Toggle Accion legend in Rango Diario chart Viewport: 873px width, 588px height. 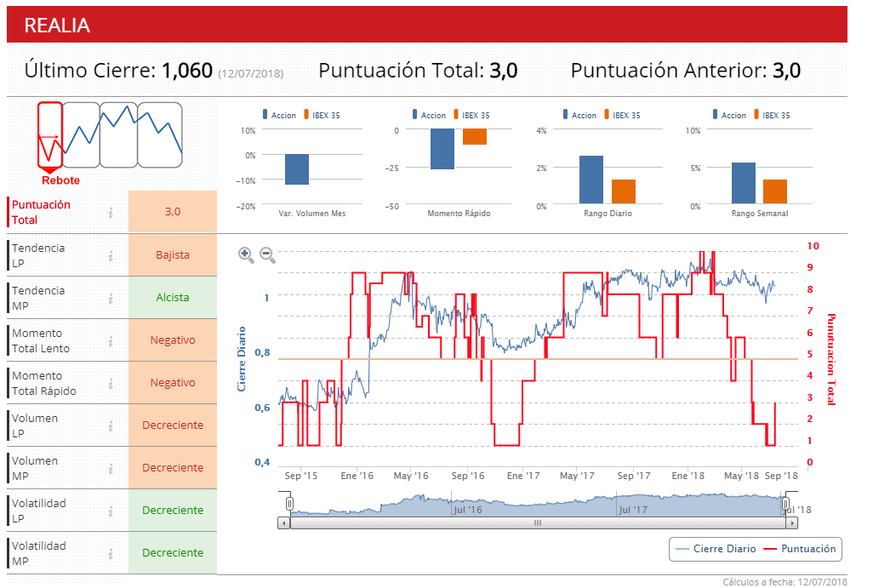[579, 115]
